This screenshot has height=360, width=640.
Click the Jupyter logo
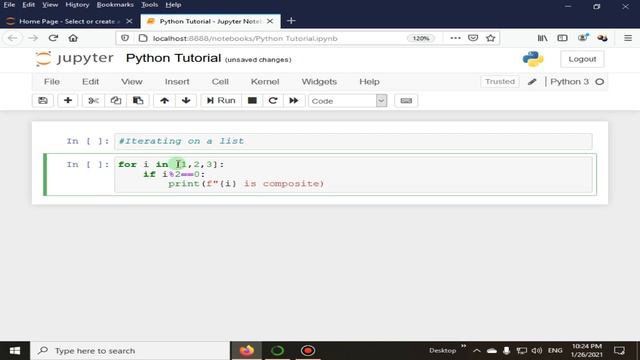pyautogui.click(x=74, y=58)
